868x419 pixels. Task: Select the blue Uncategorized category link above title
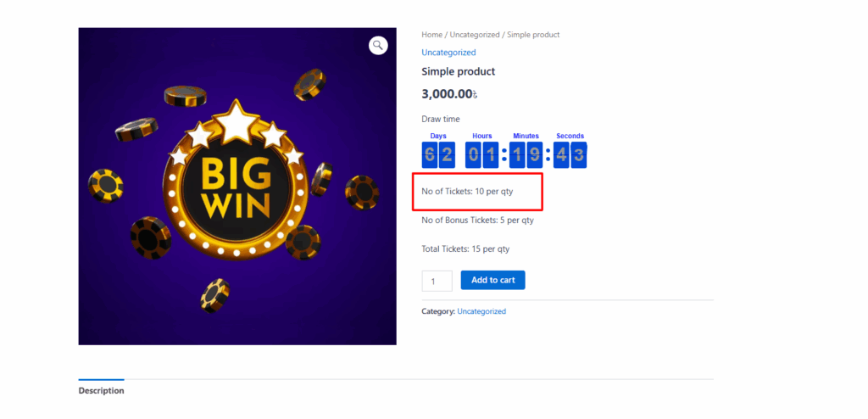448,52
